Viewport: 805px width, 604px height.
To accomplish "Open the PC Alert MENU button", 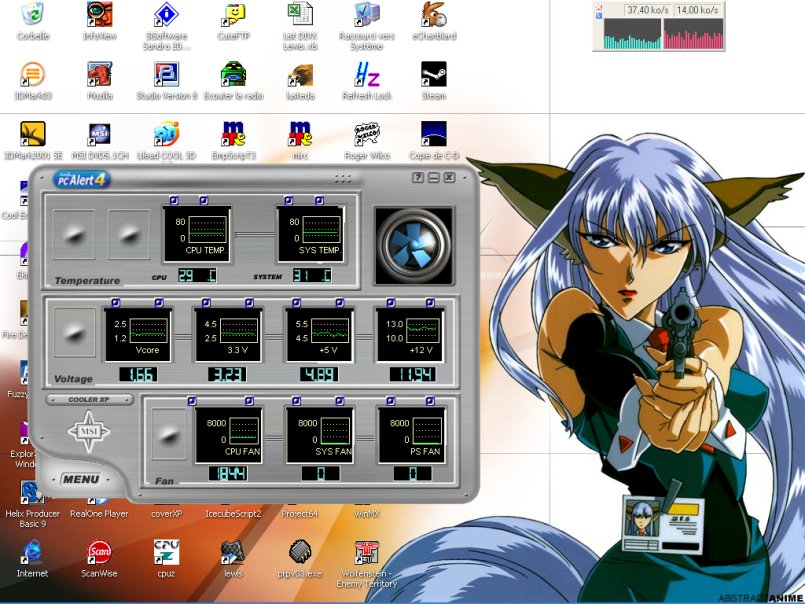I will (x=81, y=479).
